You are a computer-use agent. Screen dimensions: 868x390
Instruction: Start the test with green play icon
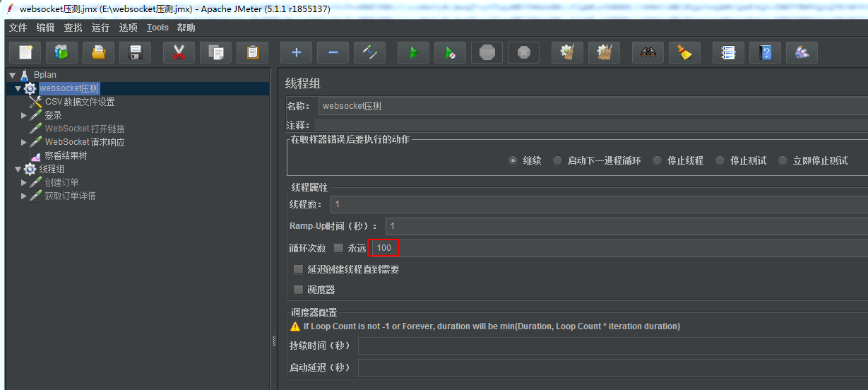(413, 52)
